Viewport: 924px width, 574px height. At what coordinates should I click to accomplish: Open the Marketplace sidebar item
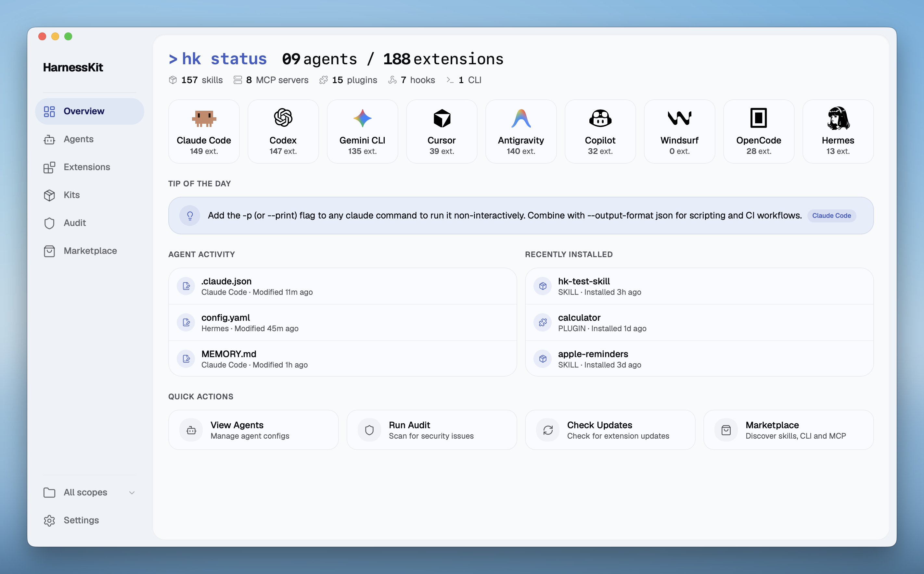point(90,251)
